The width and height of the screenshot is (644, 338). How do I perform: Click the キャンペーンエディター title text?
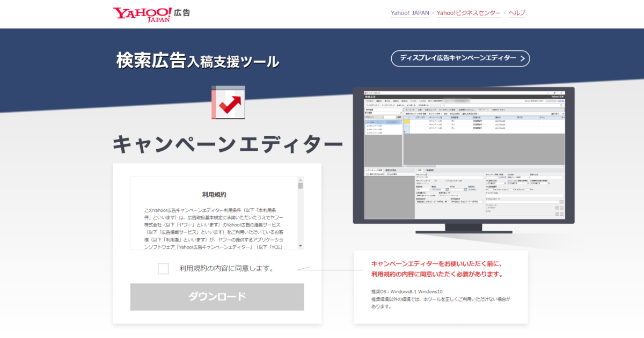(228, 143)
